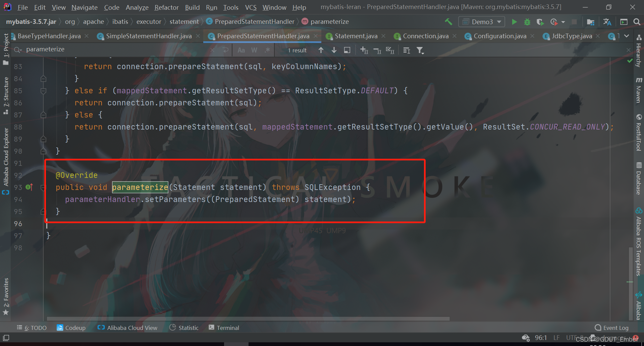644x346 pixels.
Task: Click the select all occurrences icon
Action: (390, 50)
